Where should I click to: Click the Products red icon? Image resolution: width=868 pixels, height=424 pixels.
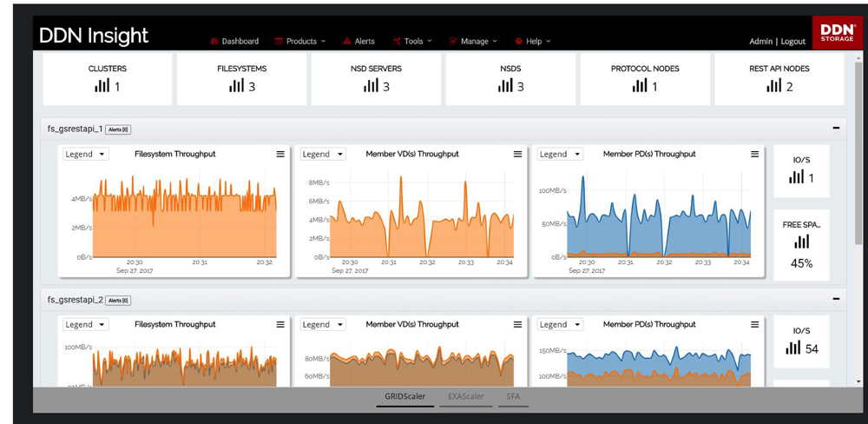pos(279,41)
